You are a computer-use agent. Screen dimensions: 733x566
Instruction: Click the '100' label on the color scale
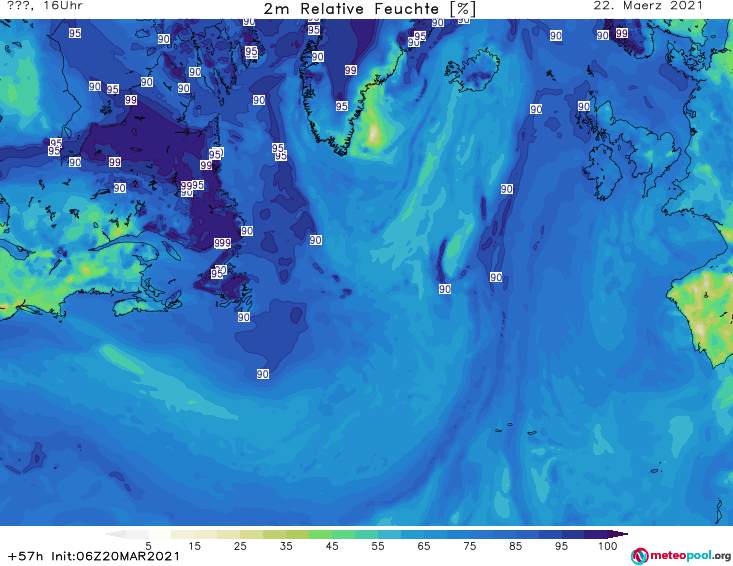coord(607,546)
